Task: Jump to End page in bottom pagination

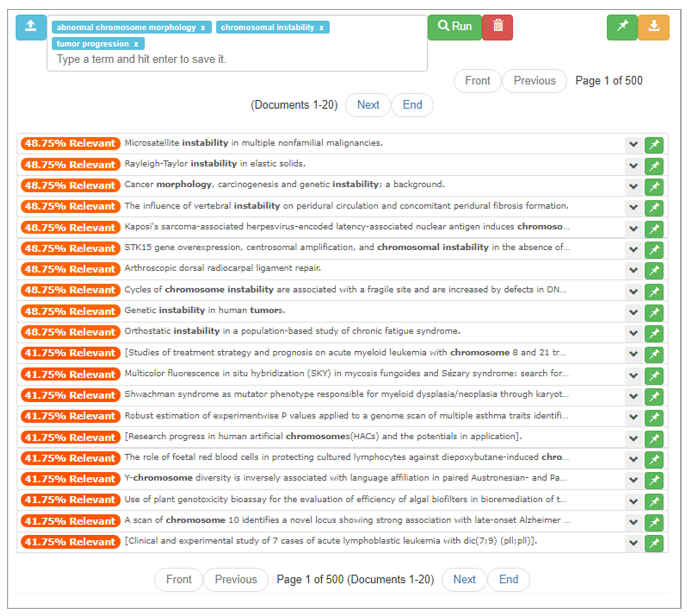Action: pyautogui.click(x=508, y=579)
